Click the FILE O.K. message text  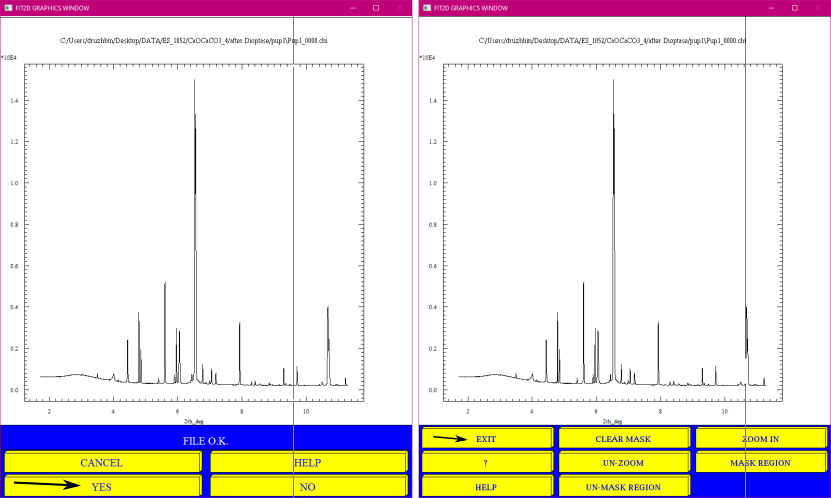click(206, 440)
